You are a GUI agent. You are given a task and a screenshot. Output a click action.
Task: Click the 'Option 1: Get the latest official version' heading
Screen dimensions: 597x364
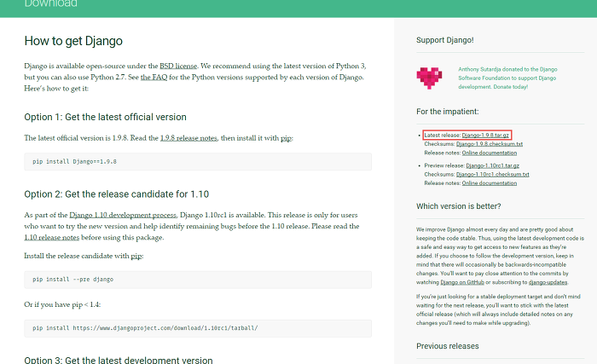pos(105,117)
